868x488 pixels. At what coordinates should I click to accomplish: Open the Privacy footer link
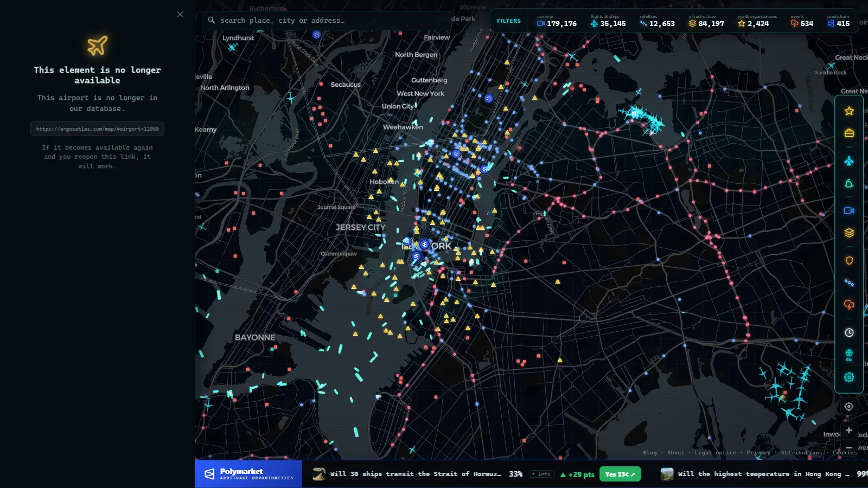[x=758, y=453]
